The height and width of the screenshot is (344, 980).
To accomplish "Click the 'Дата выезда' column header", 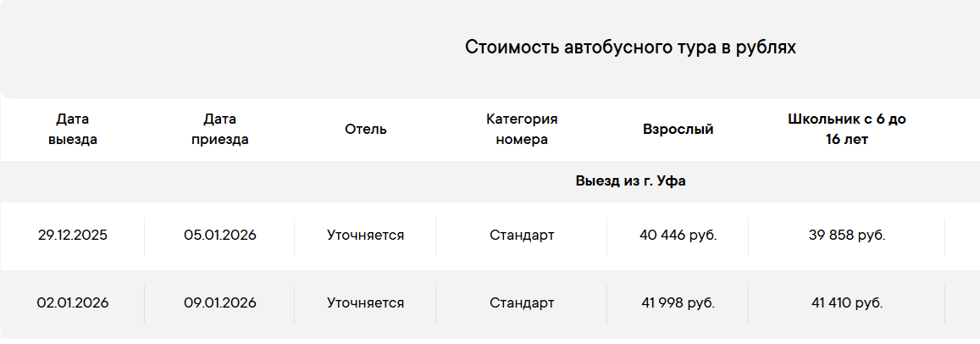I will pos(72,130).
